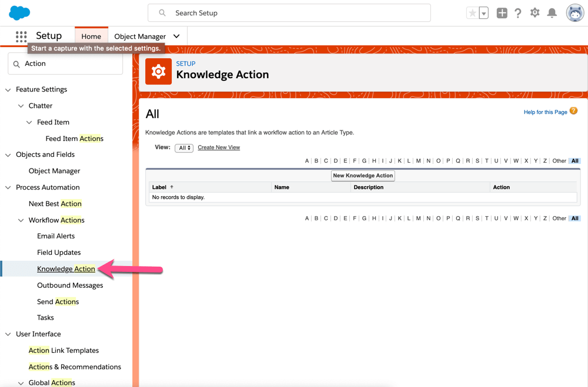Click the New Knowledge Action button

click(x=363, y=176)
